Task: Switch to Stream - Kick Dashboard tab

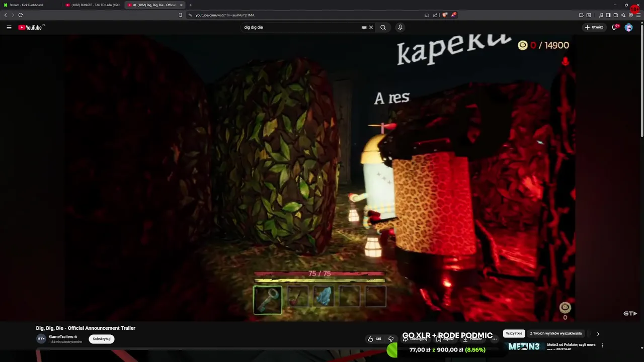Action: (30, 5)
